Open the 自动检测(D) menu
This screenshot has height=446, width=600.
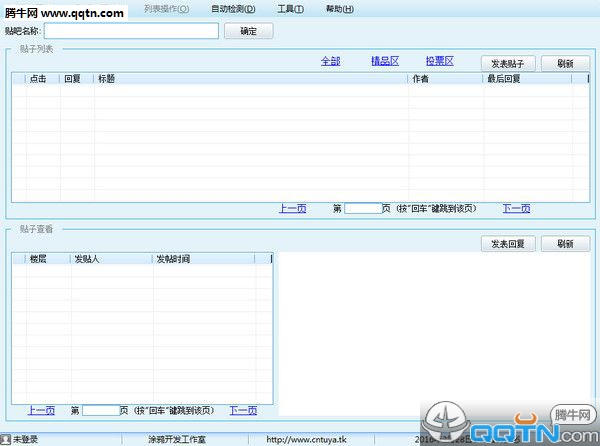click(233, 9)
